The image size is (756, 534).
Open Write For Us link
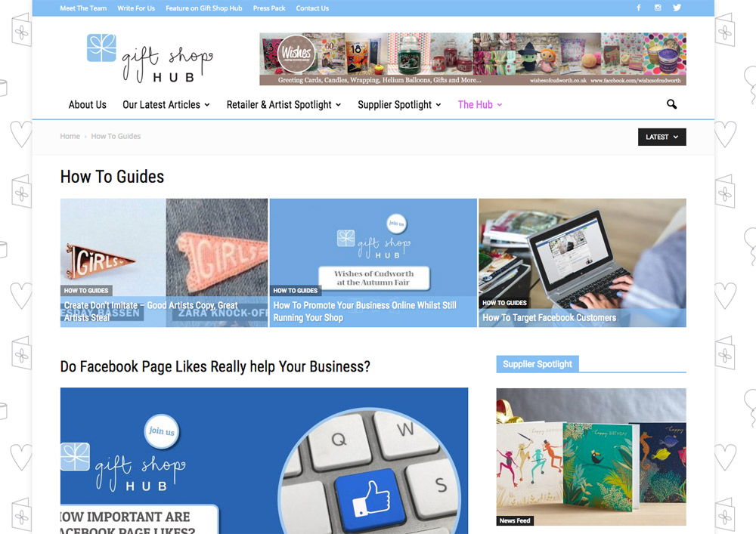click(136, 8)
